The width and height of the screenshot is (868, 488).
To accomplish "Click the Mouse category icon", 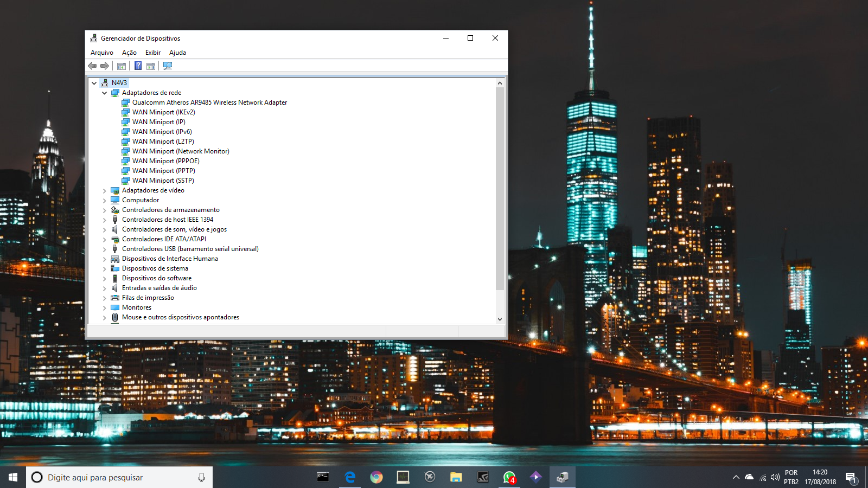I will [115, 317].
